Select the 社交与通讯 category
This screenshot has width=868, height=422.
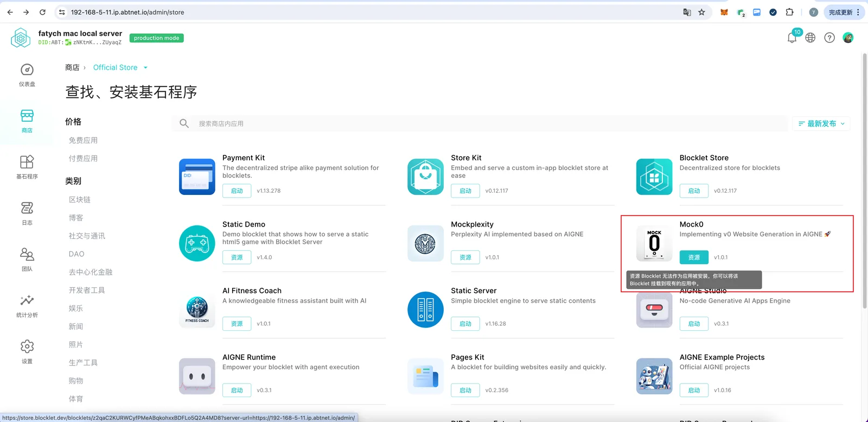(x=87, y=236)
